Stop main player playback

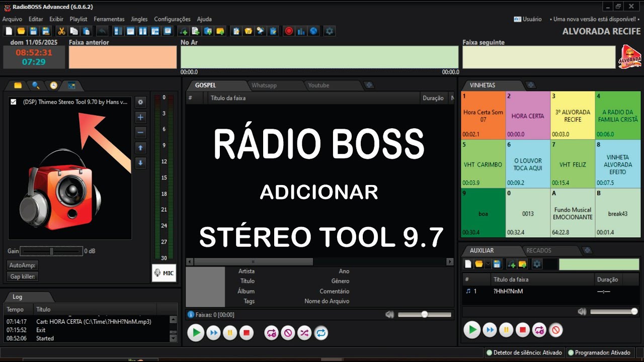(x=247, y=333)
